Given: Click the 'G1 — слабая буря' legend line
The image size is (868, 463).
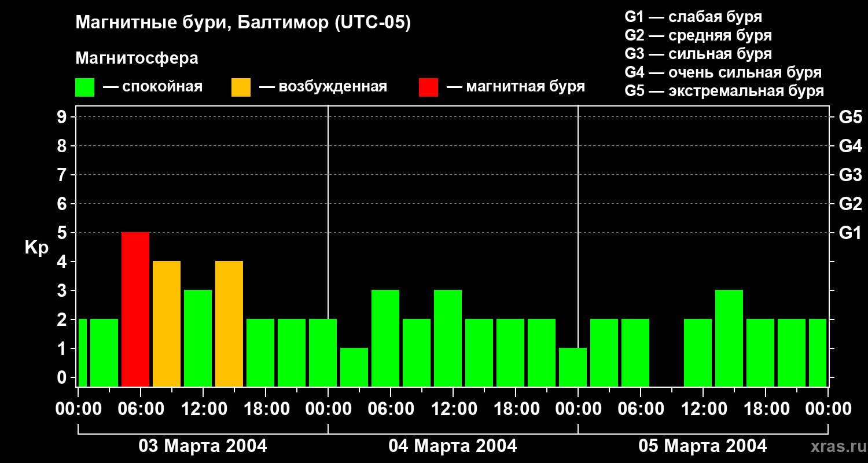Looking at the screenshot, I should 693,16.
